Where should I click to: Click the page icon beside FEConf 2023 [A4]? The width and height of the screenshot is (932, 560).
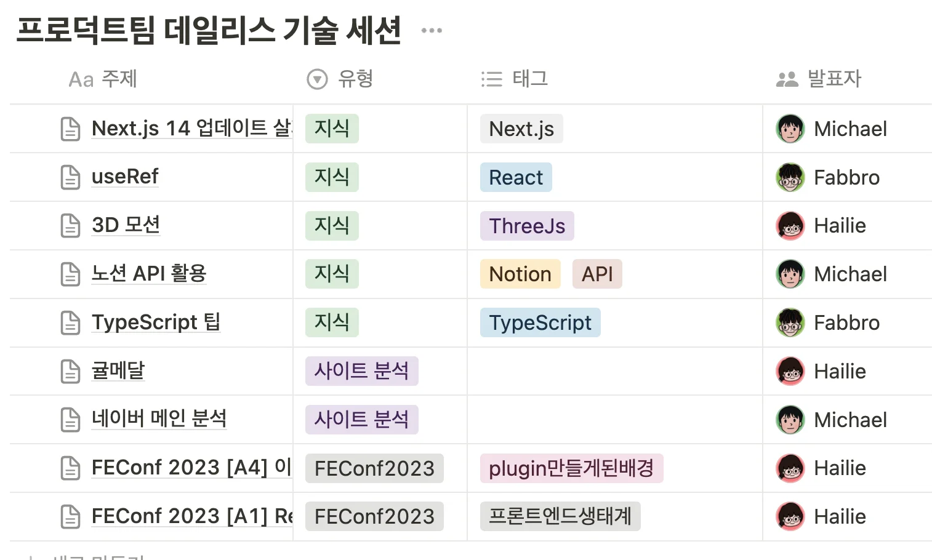point(70,468)
